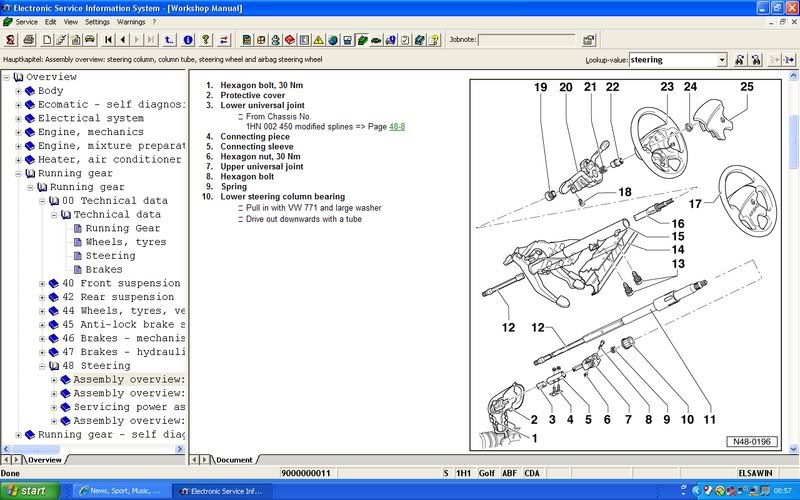This screenshot has width=800, height=500.
Task: Jump to first page with the skip-back arrow
Action: (108, 40)
